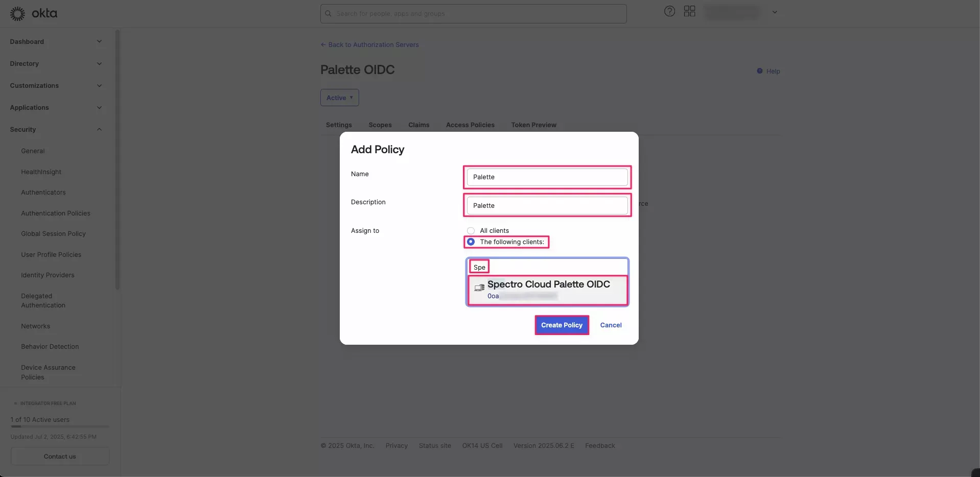Open the Feedback link in the footer
Screen dimensions: 980x477
click(x=600, y=445)
